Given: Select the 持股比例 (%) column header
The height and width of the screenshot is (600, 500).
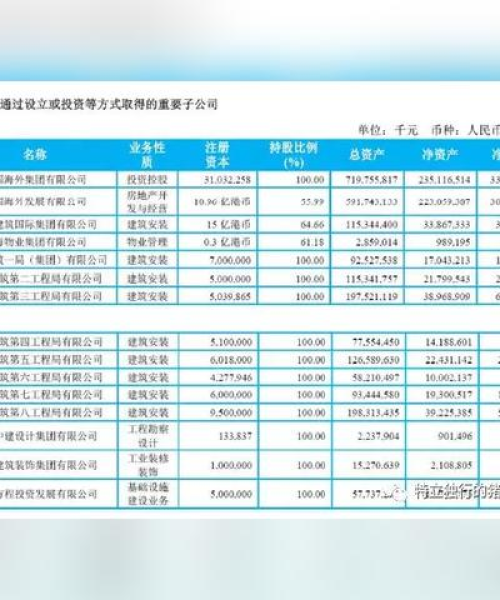Looking at the screenshot, I should pos(293,155).
